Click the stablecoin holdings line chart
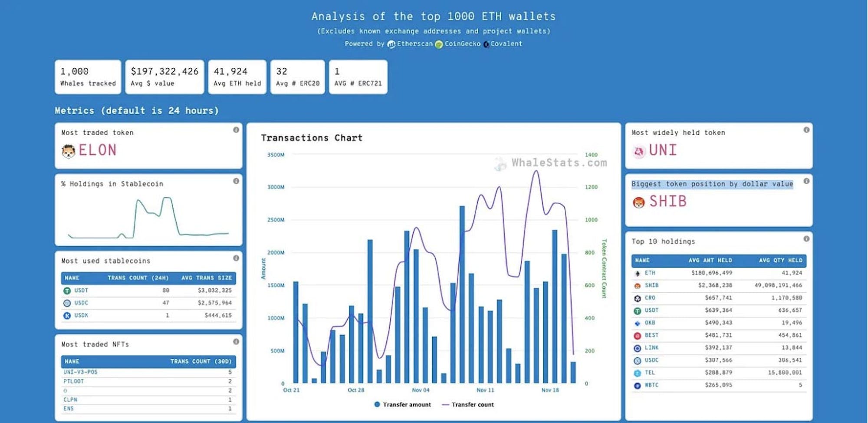Screen dimensions: 868x423 148,217
